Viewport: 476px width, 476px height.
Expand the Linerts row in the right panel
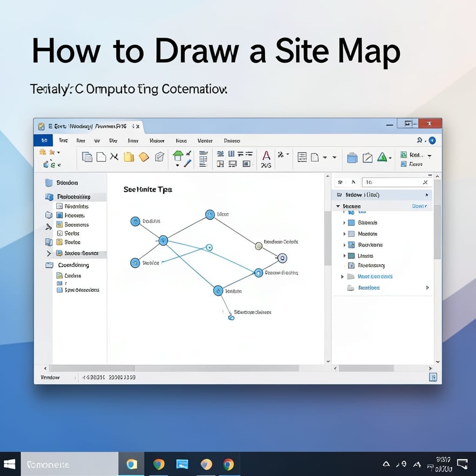pyautogui.click(x=344, y=256)
